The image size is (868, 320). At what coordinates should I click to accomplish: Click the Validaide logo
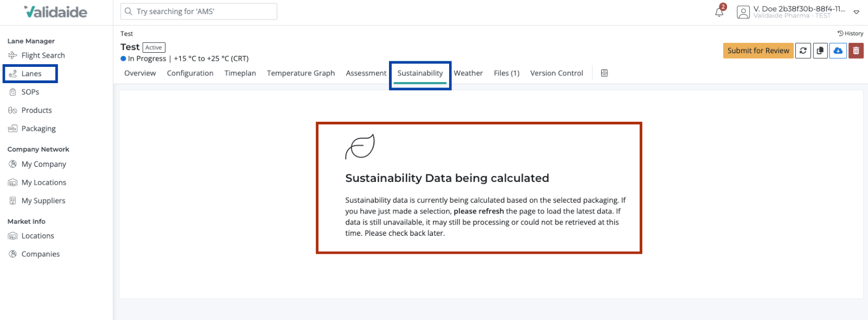[x=55, y=12]
